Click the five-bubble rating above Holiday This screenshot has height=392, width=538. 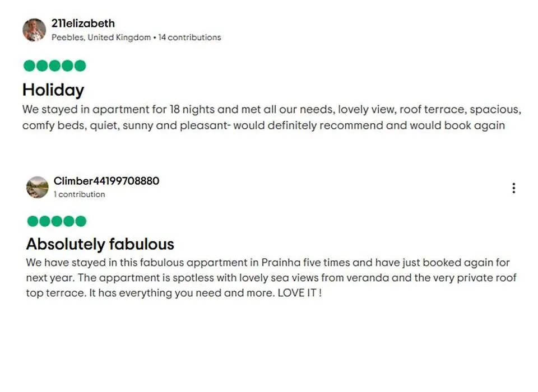click(54, 66)
